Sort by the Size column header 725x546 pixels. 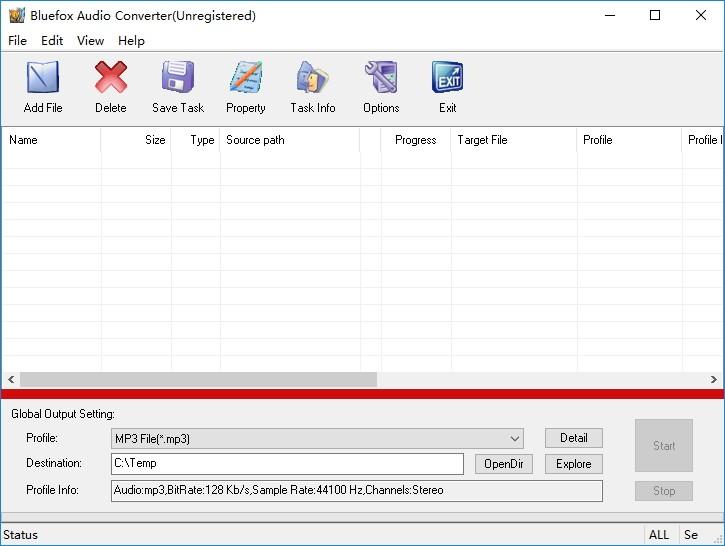pyautogui.click(x=136, y=140)
